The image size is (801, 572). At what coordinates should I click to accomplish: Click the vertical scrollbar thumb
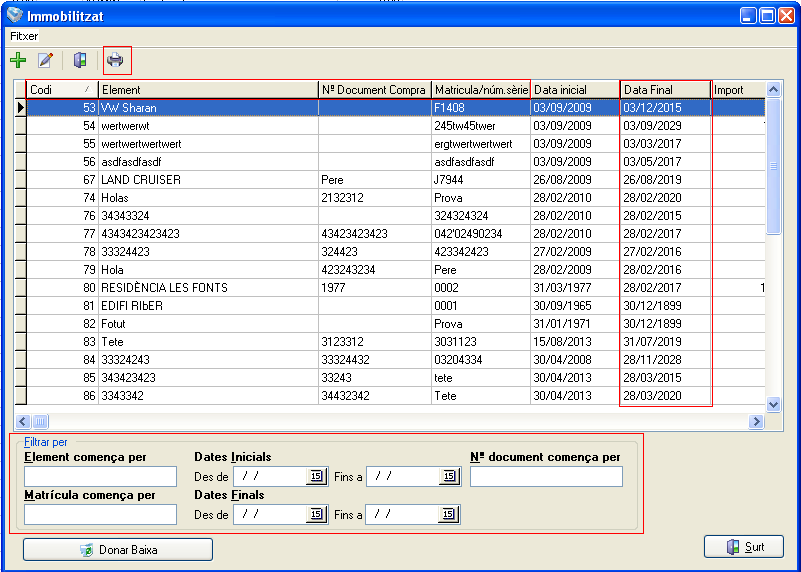click(773, 166)
